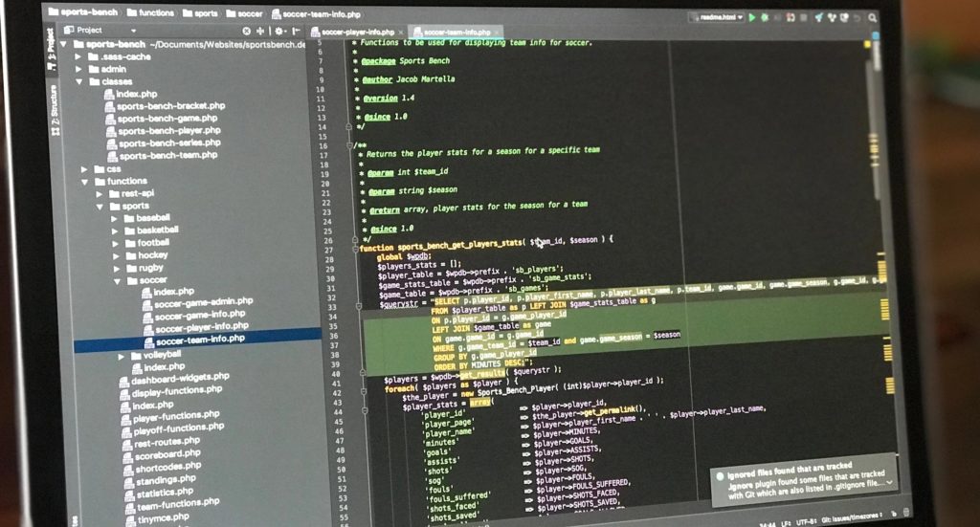Hide the Project panel with the hide icon
This screenshot has width=980, height=527.
296,31
